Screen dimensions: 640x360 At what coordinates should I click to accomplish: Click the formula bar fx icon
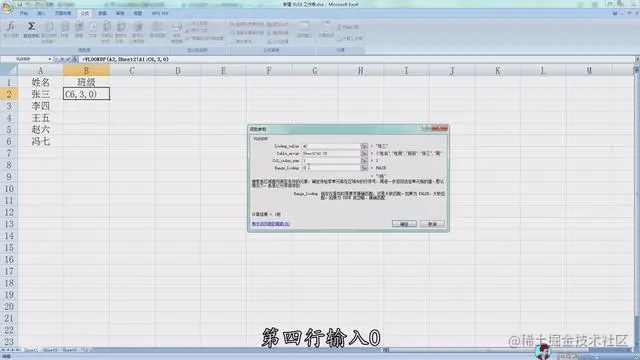point(75,59)
